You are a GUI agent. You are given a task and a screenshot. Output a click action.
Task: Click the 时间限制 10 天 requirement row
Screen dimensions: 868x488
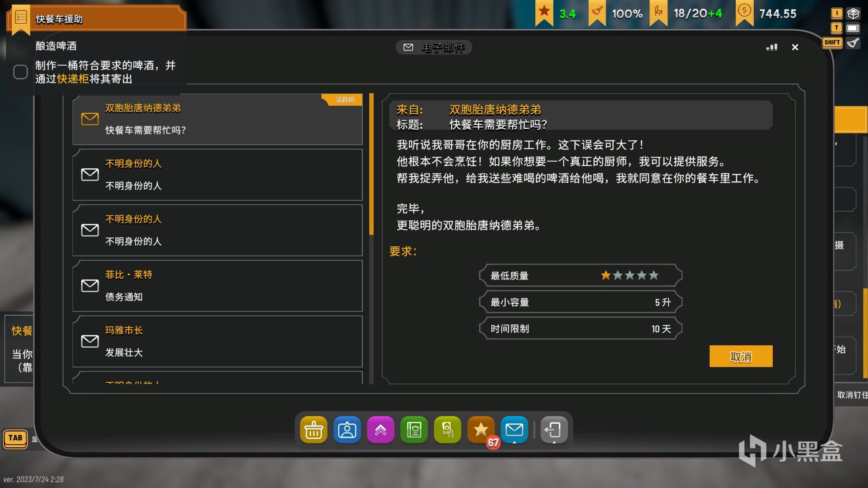581,329
